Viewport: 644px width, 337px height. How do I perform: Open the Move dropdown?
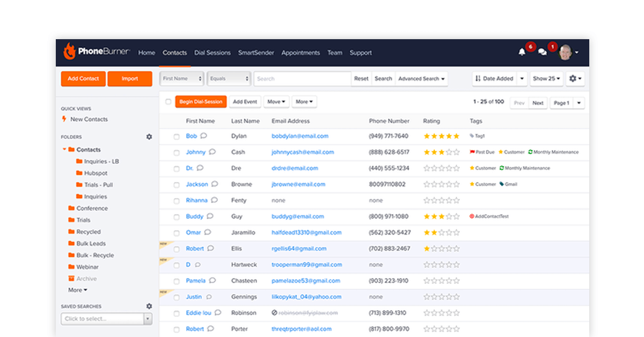[276, 101]
